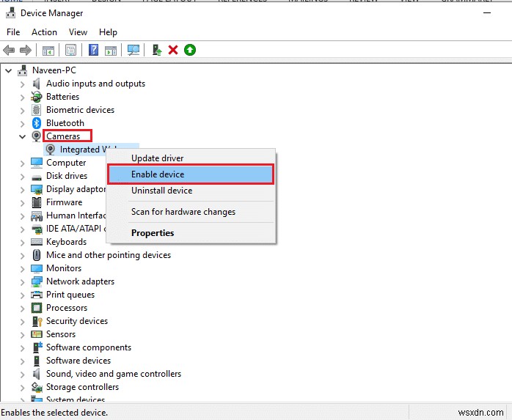Click the Mice pointing devices mouse icon
Viewport: 512px width, 420px height.
(37, 255)
